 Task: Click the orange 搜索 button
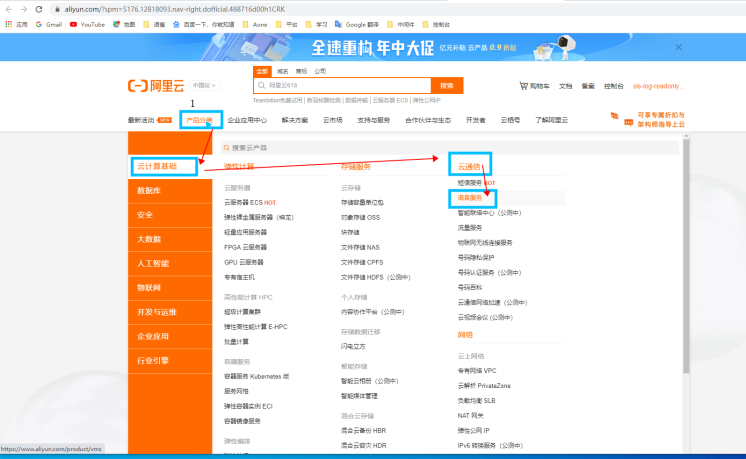pyautogui.click(x=447, y=86)
